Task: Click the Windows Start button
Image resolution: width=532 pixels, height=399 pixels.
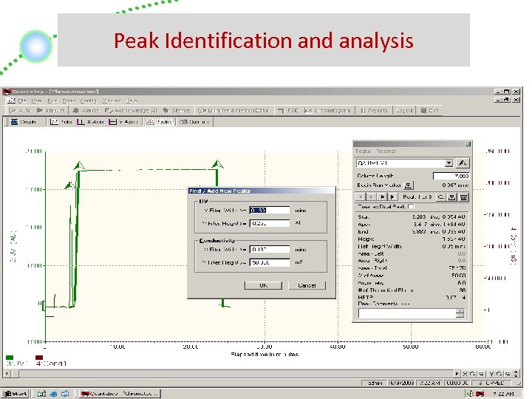Action: coord(15,394)
